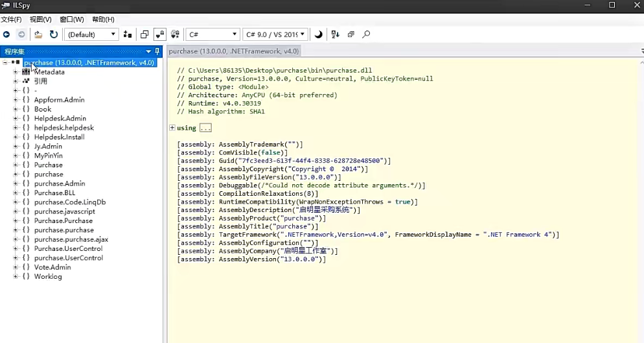Screen dimensions: 644x343
Task: Select the purchase.Admin namespace
Action: pyautogui.click(x=60, y=183)
